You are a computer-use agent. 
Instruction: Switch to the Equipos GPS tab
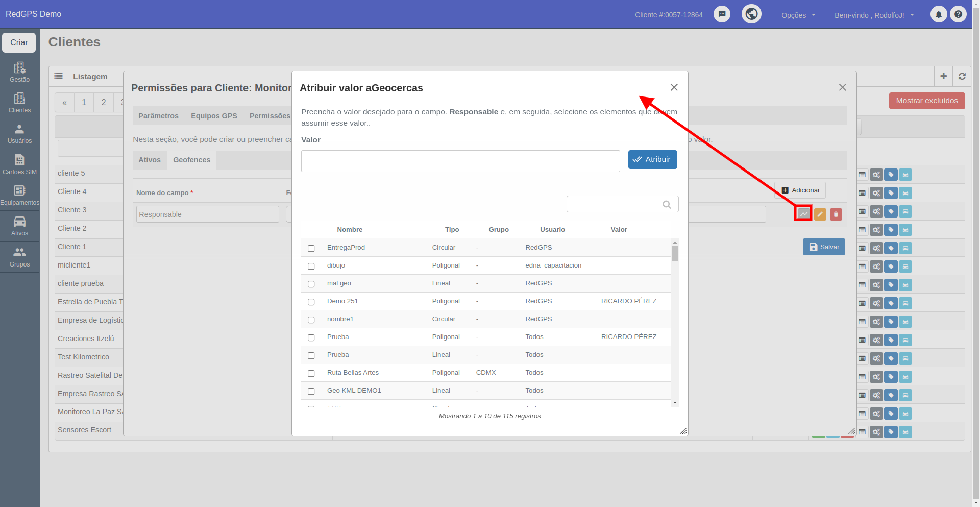coord(214,116)
